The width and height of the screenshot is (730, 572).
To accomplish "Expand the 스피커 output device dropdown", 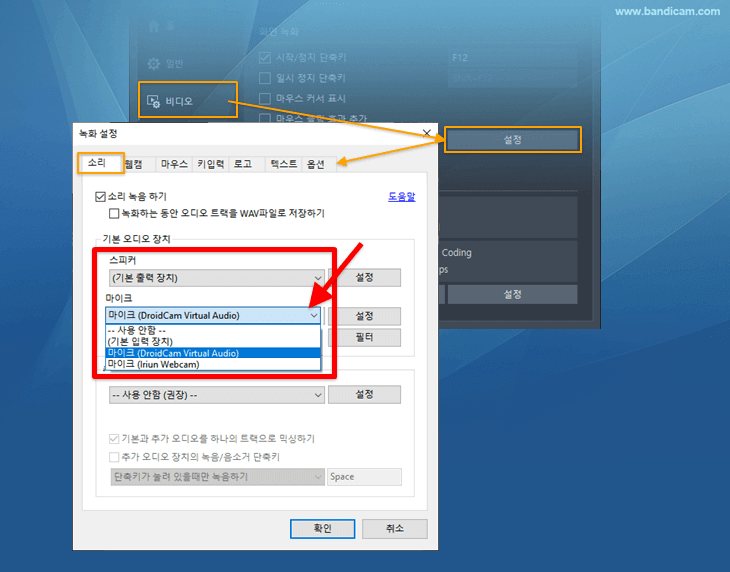I will click(x=316, y=278).
